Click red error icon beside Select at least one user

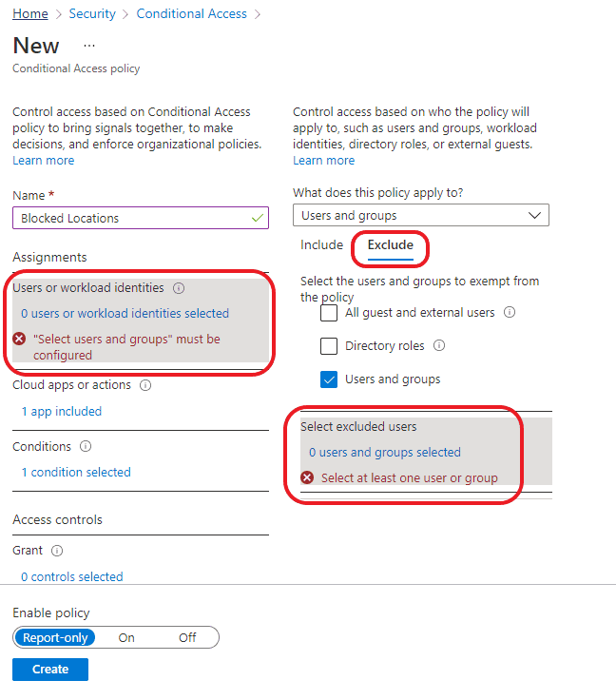(x=307, y=477)
